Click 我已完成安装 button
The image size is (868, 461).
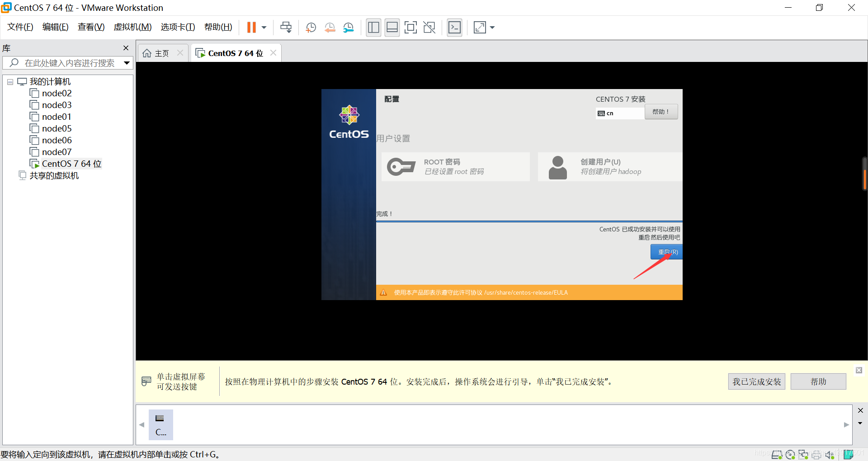point(756,381)
